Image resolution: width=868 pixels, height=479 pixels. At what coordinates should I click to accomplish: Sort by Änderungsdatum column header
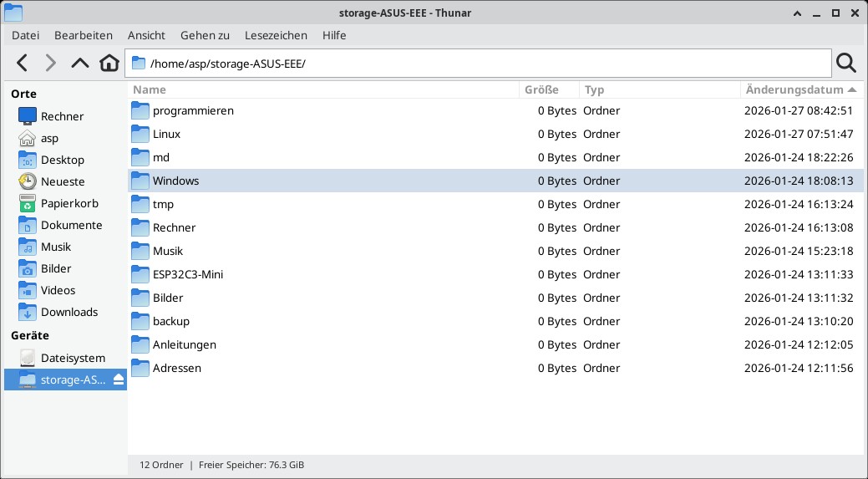point(794,89)
